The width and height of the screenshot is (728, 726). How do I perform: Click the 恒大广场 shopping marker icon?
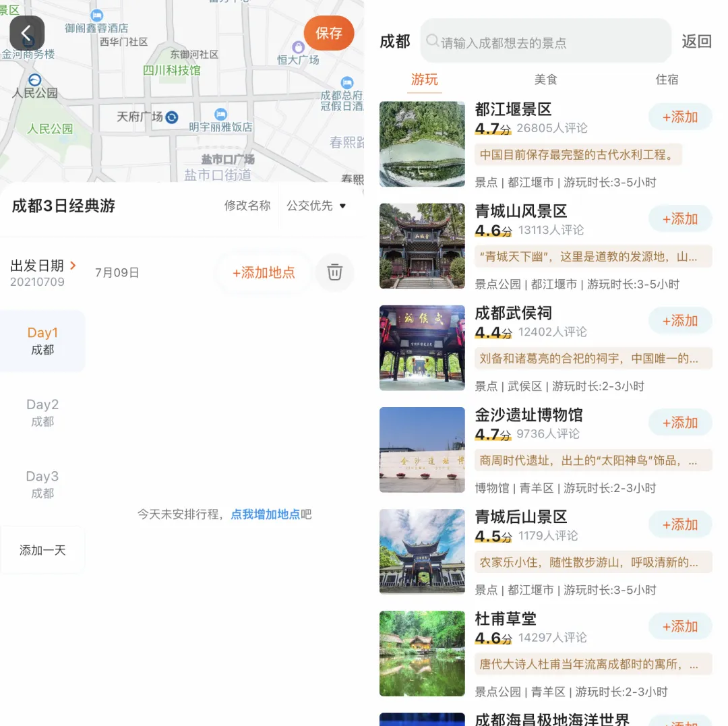pyautogui.click(x=298, y=47)
